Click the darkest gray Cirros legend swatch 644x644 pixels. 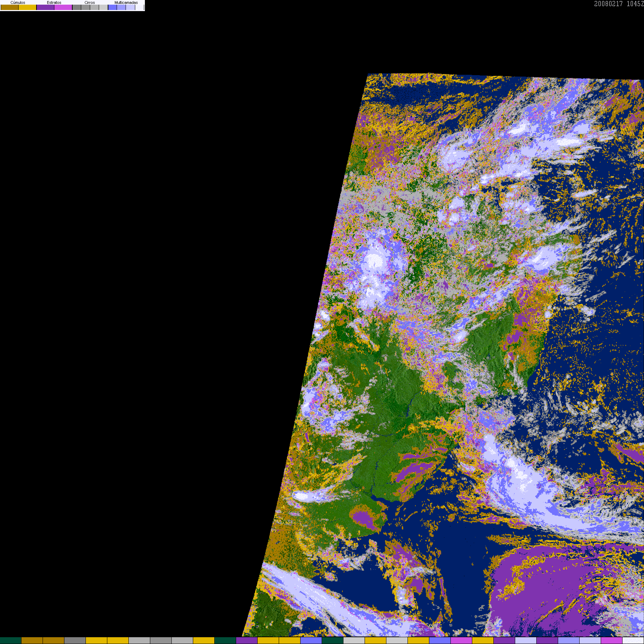pyautogui.click(x=77, y=7)
